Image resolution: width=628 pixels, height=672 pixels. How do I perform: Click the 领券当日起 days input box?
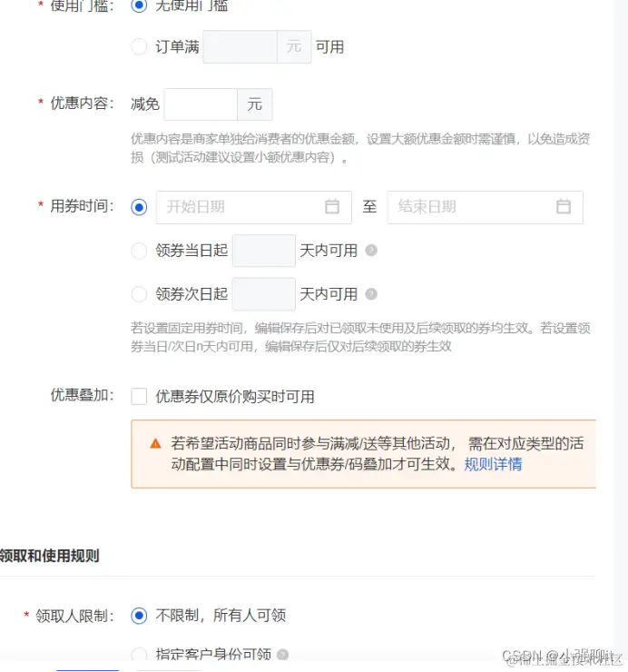(x=263, y=251)
